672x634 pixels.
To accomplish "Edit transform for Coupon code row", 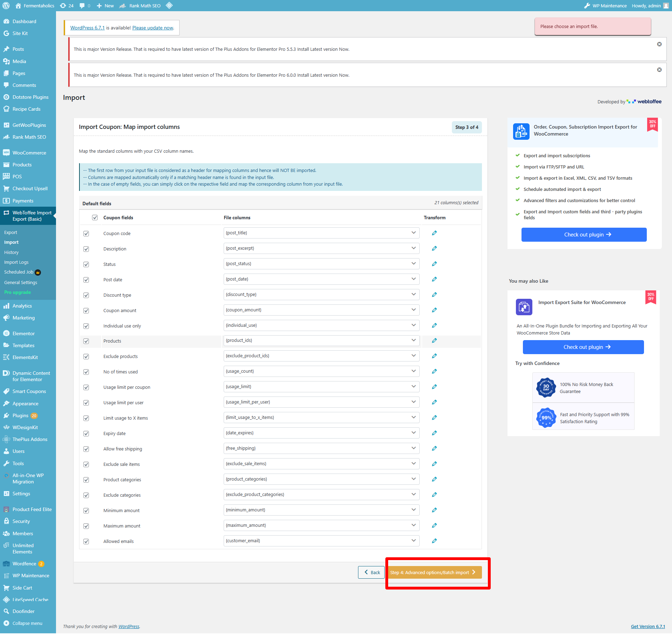I will point(434,233).
